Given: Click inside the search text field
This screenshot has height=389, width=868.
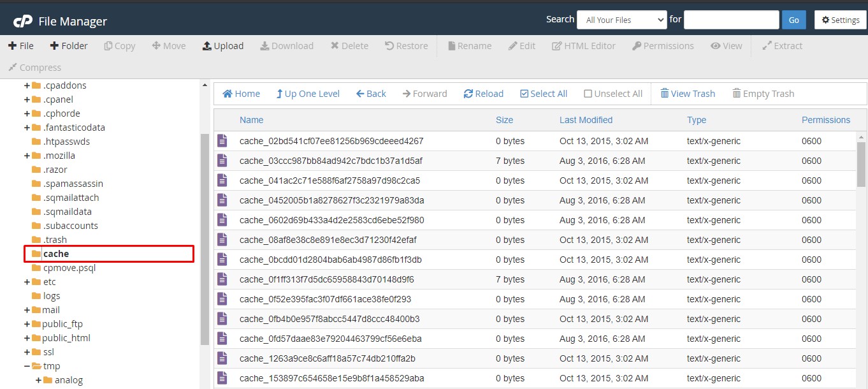Looking at the screenshot, I should (x=731, y=19).
